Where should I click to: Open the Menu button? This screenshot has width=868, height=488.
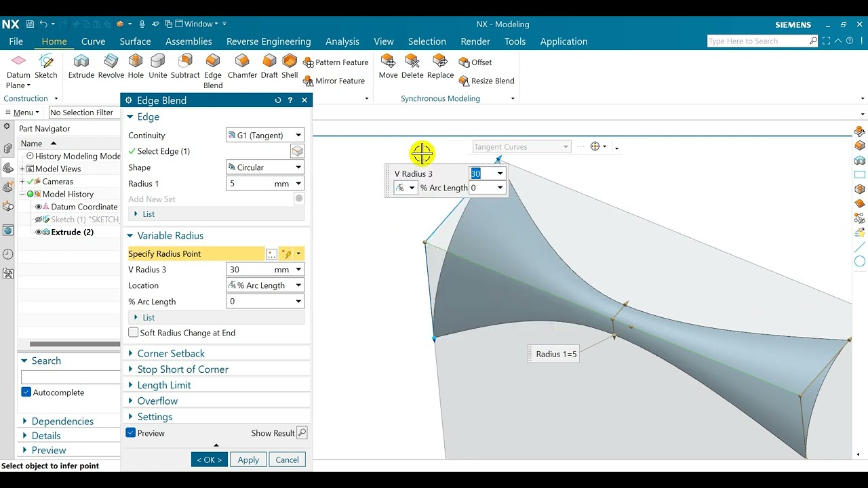(22, 113)
